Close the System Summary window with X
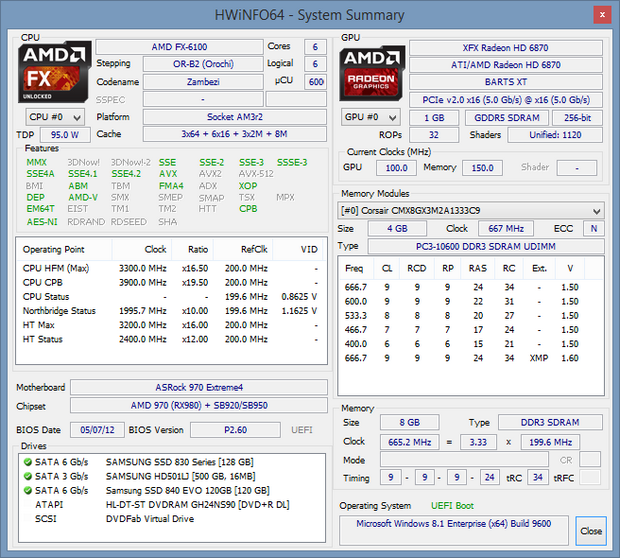 click(x=602, y=15)
